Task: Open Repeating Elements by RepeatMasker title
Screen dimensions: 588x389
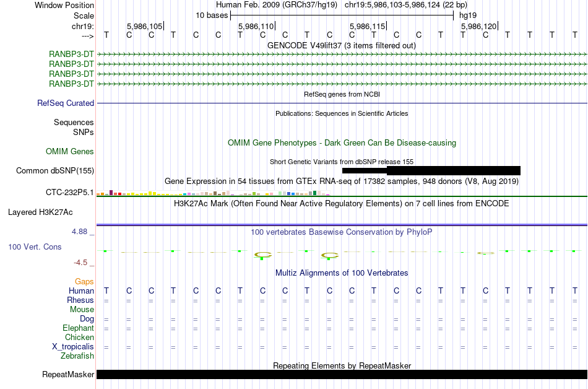Action: tap(342, 365)
